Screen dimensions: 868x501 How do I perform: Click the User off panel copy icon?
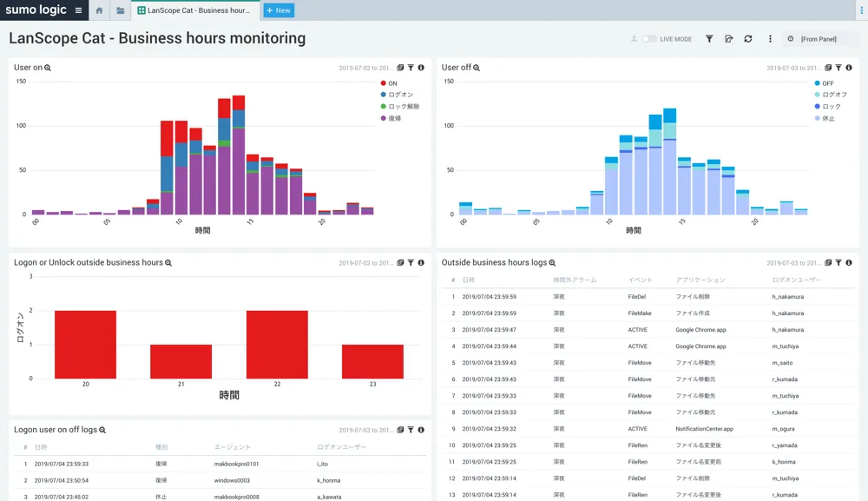click(x=828, y=68)
